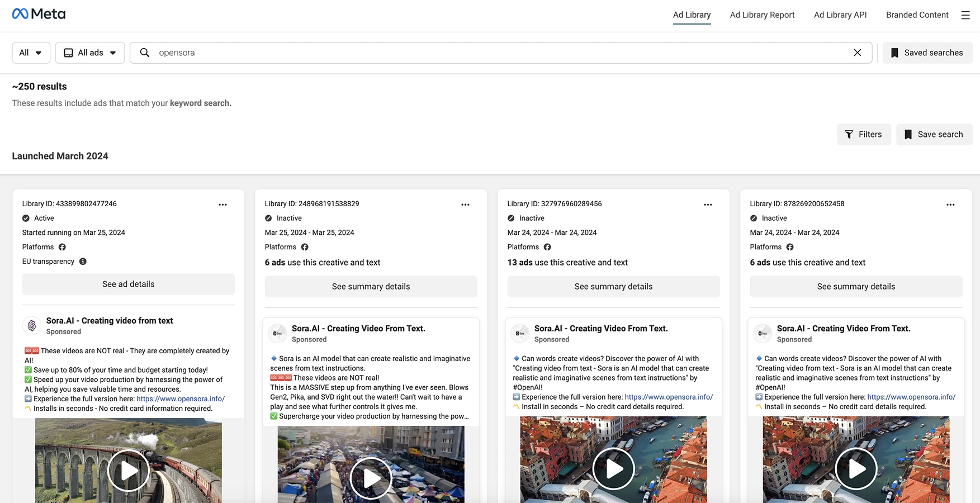Click 'Library ID: 433899802477246' text

pos(69,204)
